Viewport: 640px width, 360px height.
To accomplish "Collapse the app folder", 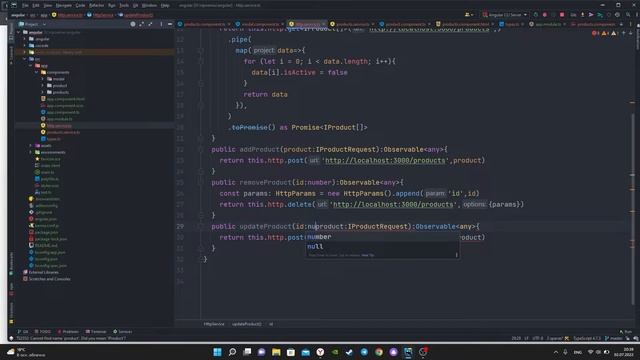I will click(x=31, y=65).
